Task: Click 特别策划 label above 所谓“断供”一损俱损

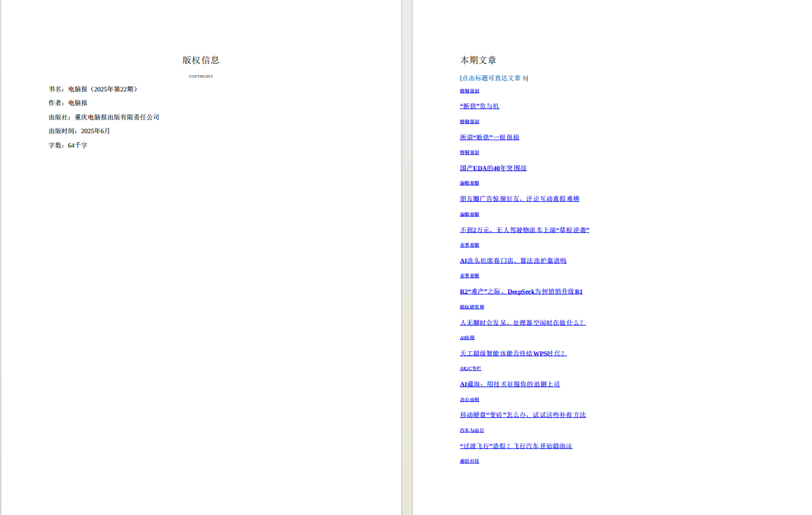Action: [x=469, y=121]
